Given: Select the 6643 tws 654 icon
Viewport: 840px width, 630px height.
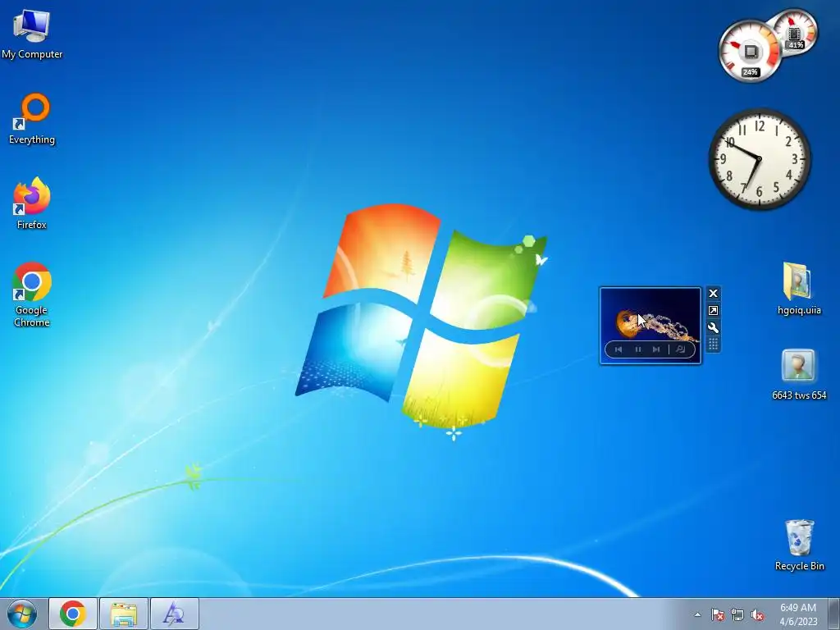Looking at the screenshot, I should 799,374.
